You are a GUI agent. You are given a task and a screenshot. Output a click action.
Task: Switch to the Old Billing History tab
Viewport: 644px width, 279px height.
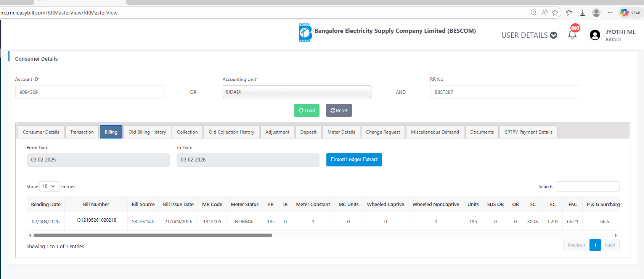(x=147, y=132)
